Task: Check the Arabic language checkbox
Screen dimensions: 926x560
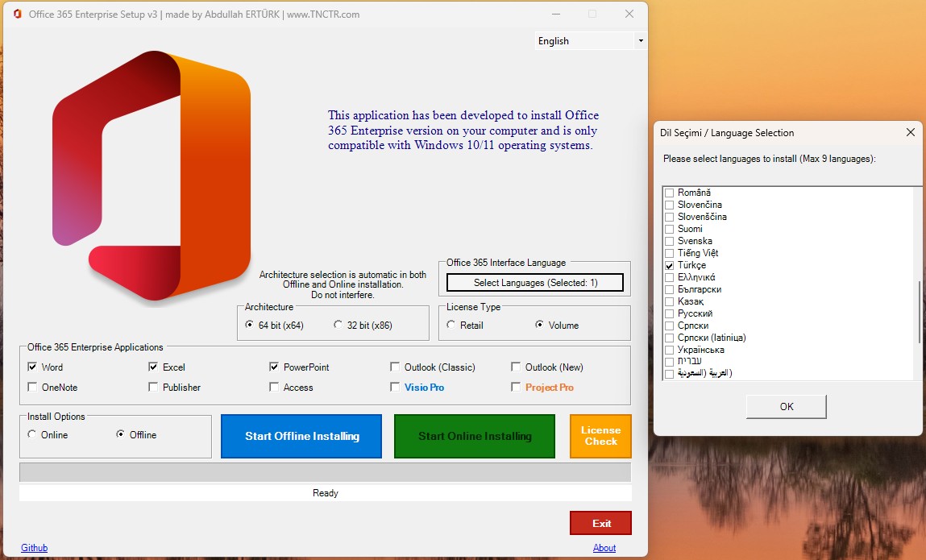Action: tap(669, 373)
